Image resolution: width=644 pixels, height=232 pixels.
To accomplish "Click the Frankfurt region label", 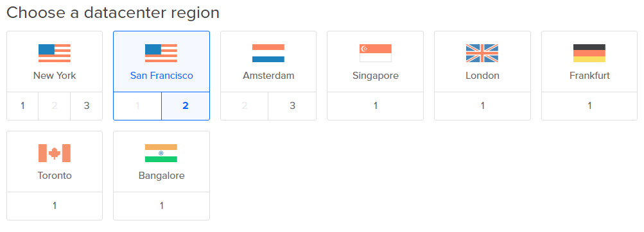I will pyautogui.click(x=589, y=76).
